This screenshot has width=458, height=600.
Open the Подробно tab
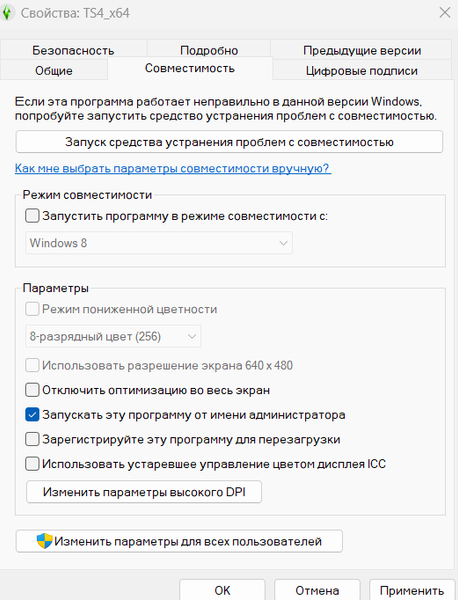coord(209,50)
